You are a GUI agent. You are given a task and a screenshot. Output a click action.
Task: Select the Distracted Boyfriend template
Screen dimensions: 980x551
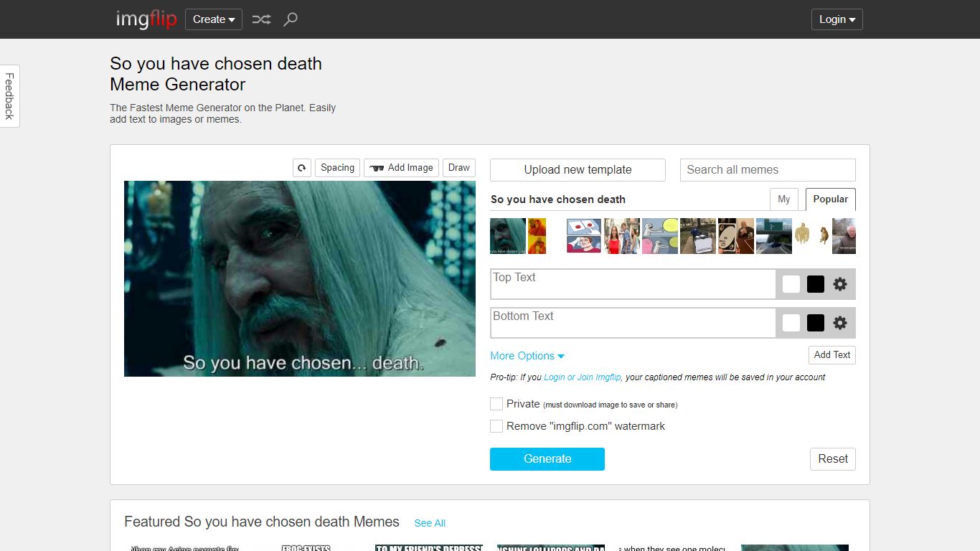coord(622,236)
